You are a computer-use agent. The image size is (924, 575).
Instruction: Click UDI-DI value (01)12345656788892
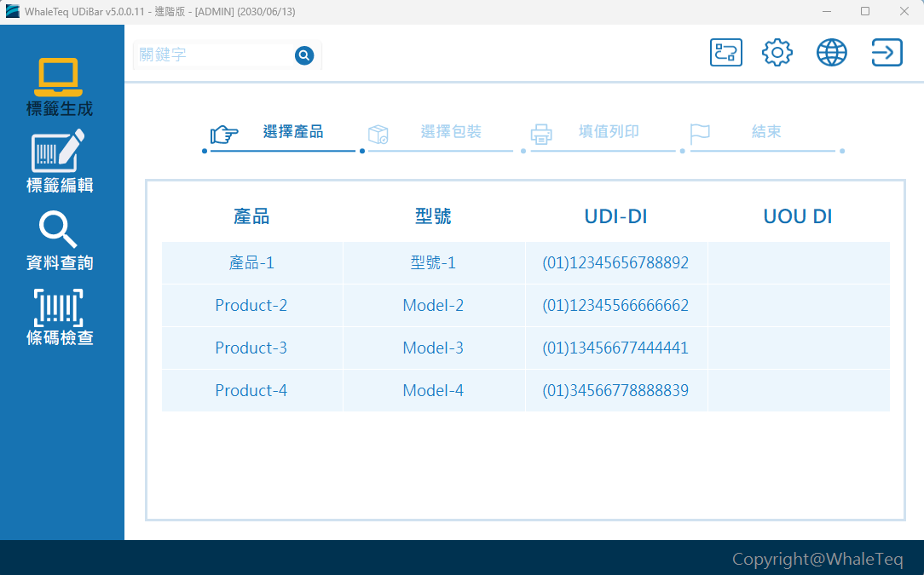click(x=615, y=262)
